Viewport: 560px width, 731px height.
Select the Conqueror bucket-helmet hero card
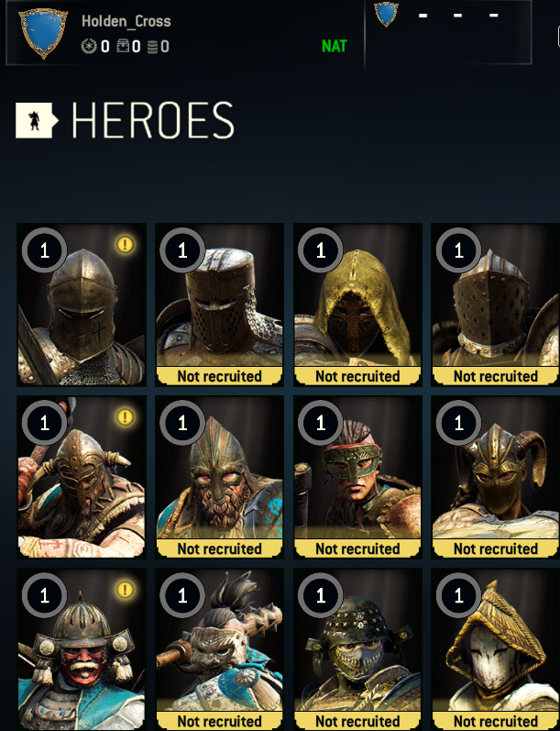pos(219,305)
